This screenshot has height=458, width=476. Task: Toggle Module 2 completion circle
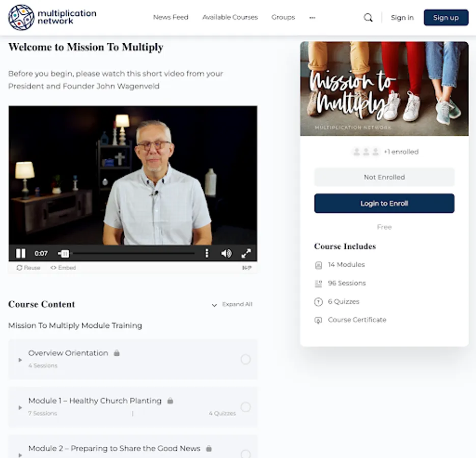[245, 454]
